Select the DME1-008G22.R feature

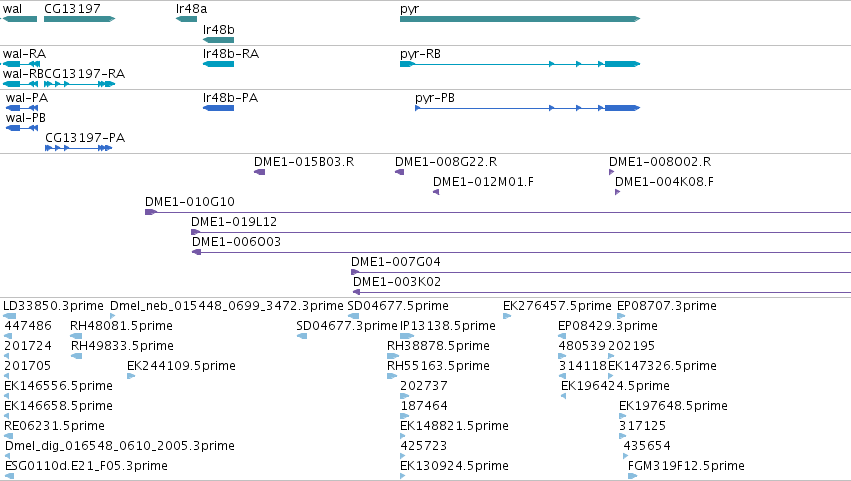pos(399,172)
